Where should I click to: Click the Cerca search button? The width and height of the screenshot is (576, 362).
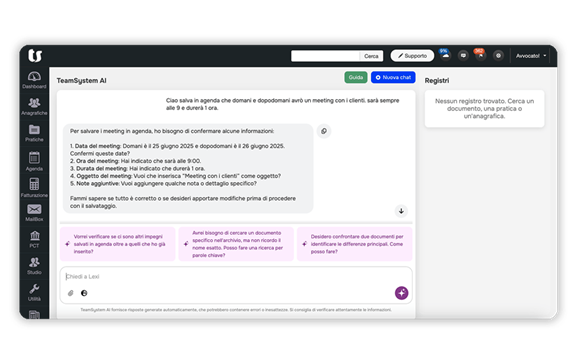[371, 56]
